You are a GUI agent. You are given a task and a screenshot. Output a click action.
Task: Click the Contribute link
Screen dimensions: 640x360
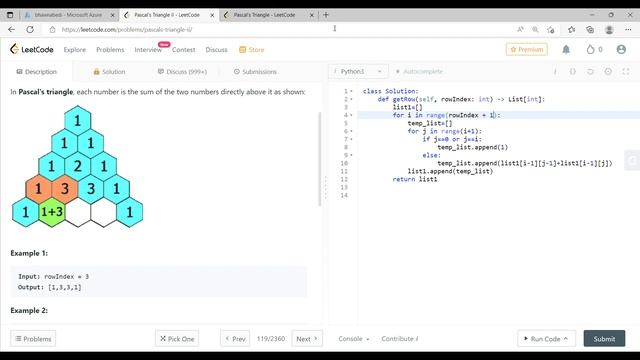(400, 339)
